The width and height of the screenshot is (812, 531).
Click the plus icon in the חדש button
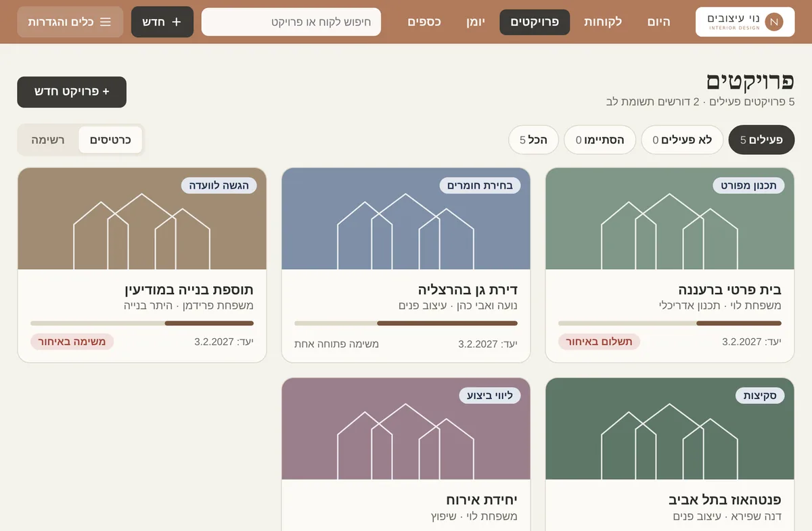[x=177, y=22]
